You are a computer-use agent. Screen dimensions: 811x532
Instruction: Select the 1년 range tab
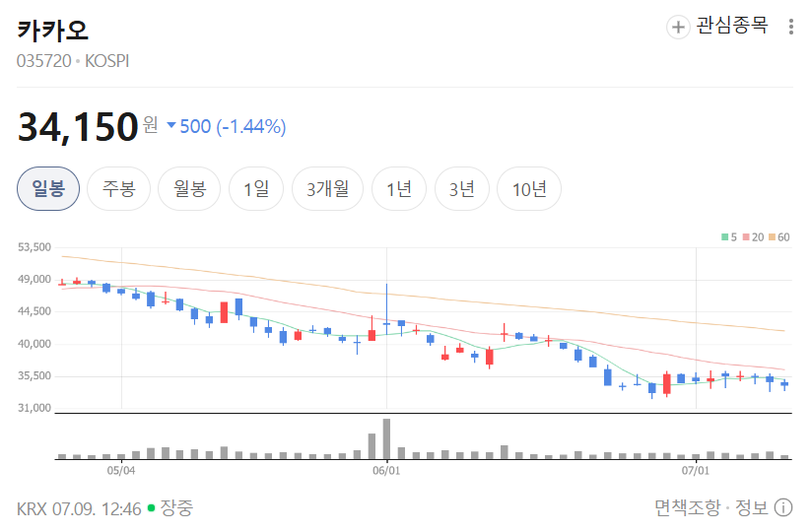click(x=399, y=189)
